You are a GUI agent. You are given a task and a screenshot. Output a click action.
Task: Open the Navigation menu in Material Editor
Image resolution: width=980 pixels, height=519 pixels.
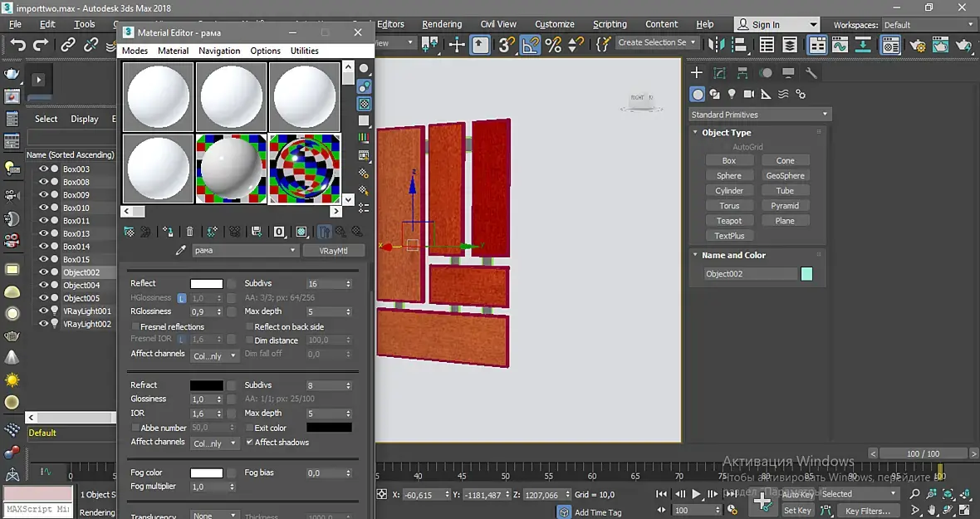click(x=219, y=51)
